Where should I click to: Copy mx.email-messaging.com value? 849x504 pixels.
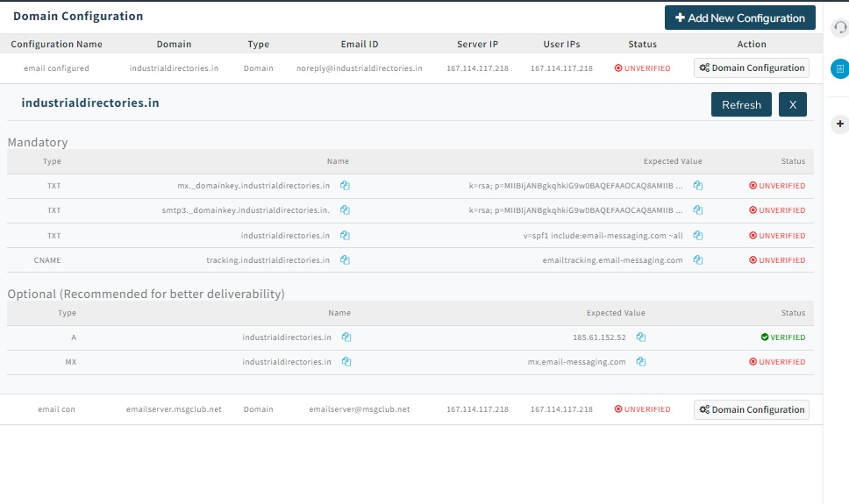[x=641, y=362]
